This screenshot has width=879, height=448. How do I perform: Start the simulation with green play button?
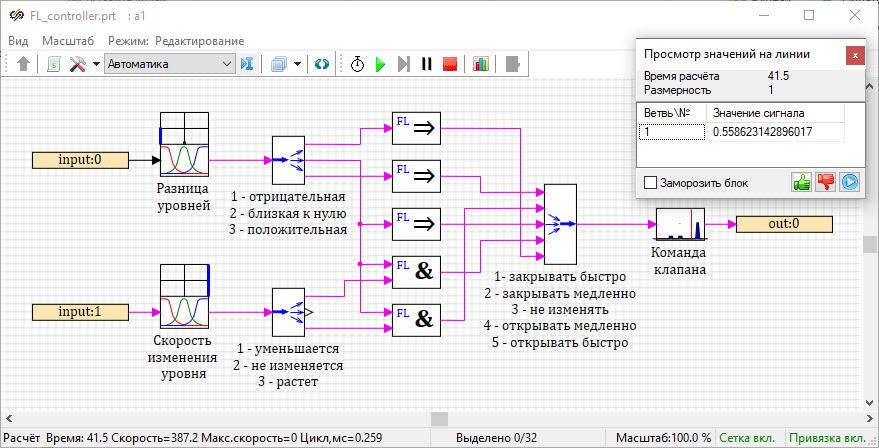[380, 64]
